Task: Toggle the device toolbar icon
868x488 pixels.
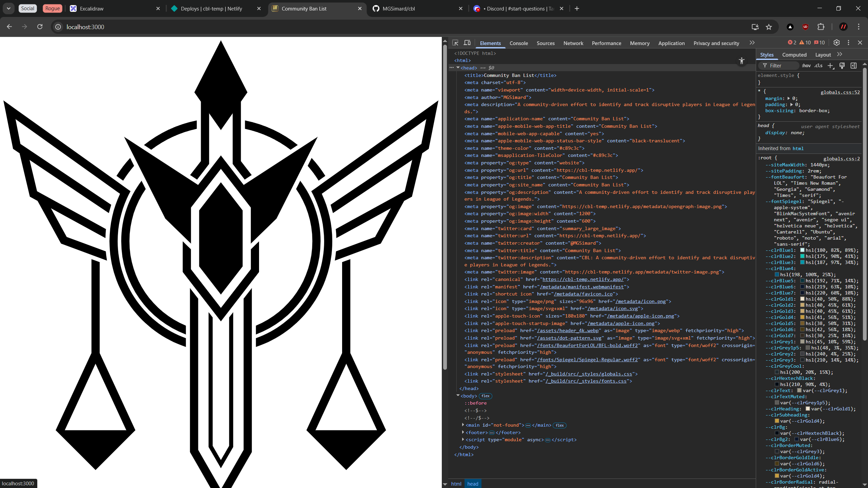Action: [467, 43]
